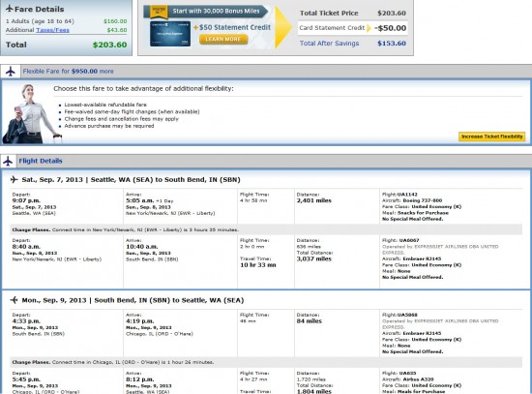
Task: Click the adult fare amount $160.00
Action: 115,21
